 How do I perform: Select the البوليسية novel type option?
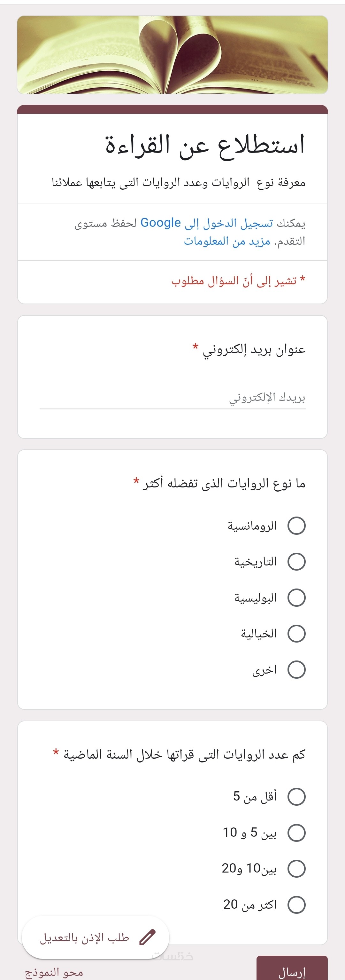[x=296, y=598]
